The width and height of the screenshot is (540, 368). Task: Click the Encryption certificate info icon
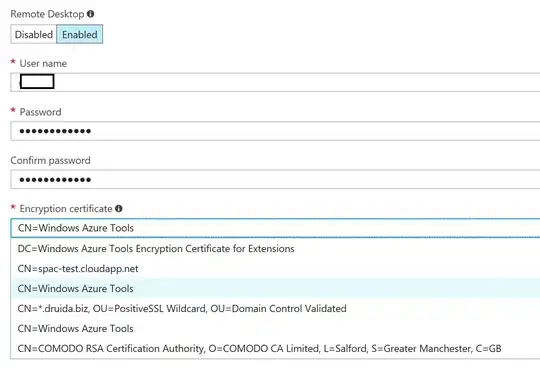pos(119,209)
